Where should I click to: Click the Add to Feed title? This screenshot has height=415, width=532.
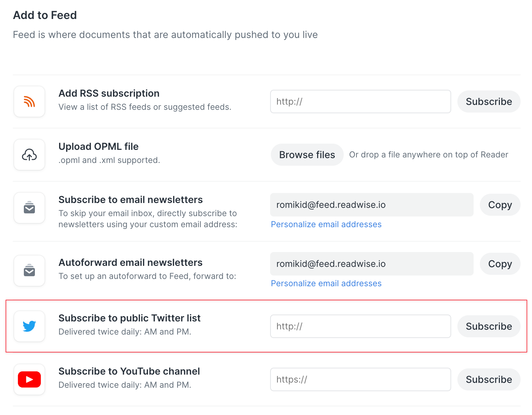click(x=45, y=15)
